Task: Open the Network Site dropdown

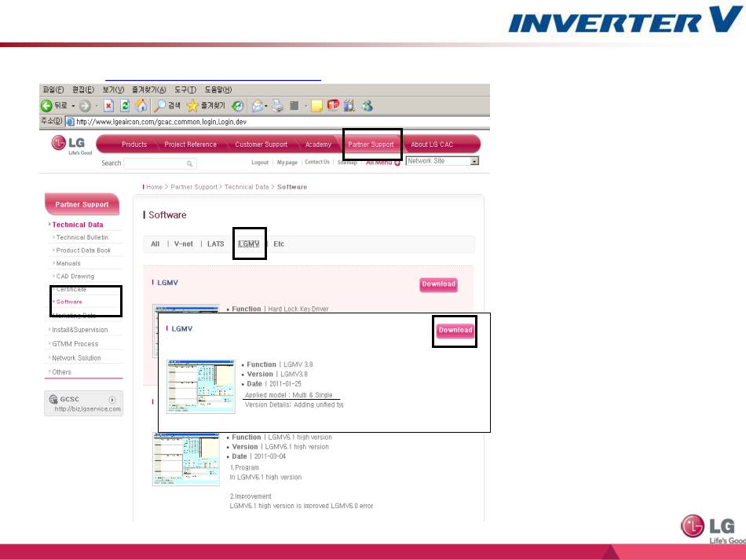Action: [442, 161]
